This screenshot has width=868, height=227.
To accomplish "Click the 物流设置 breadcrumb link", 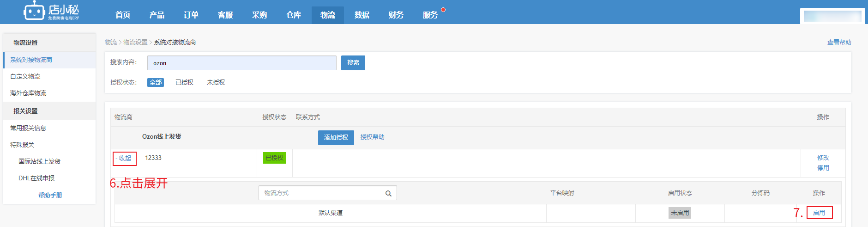I will pyautogui.click(x=135, y=42).
